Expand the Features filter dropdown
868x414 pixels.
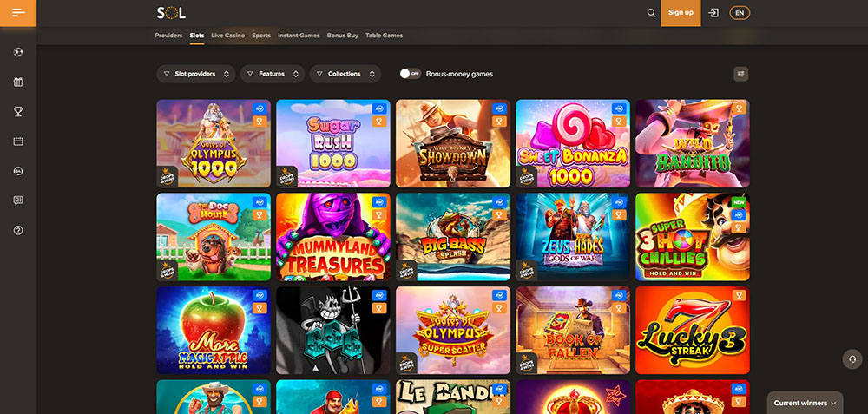pyautogui.click(x=273, y=74)
